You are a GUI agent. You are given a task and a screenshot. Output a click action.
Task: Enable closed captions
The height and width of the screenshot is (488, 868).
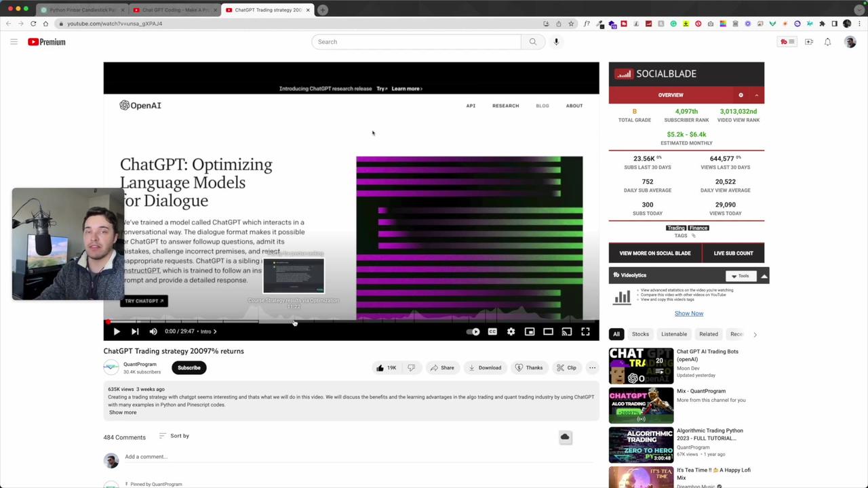[492, 331]
